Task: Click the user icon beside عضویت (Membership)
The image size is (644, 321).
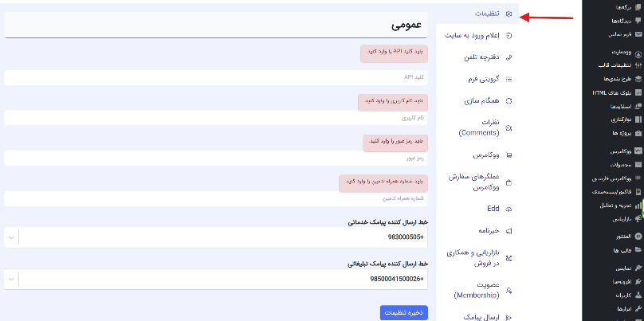Action: [509, 290]
